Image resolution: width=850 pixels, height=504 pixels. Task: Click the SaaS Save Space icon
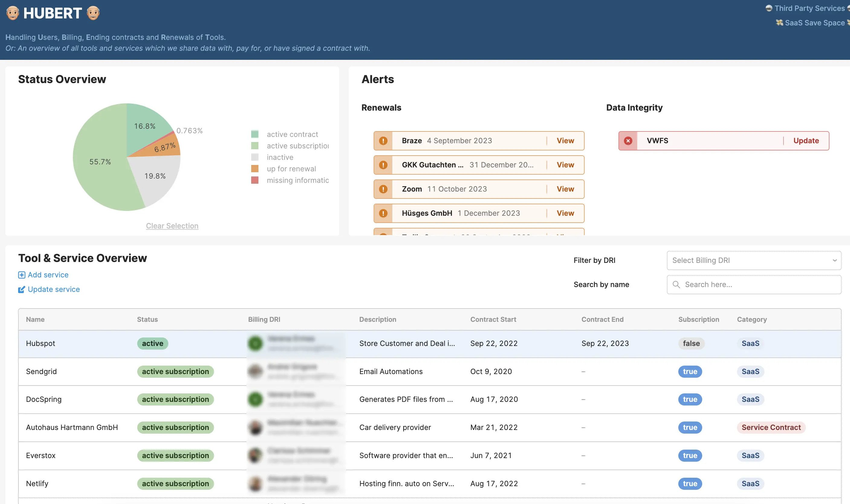coord(779,22)
